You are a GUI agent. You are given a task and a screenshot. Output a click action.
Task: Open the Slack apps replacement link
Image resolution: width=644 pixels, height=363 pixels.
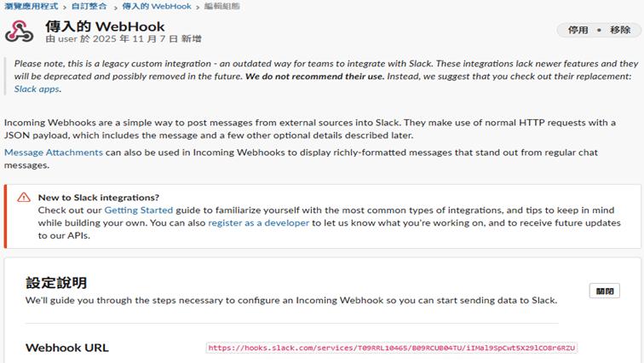(37, 89)
